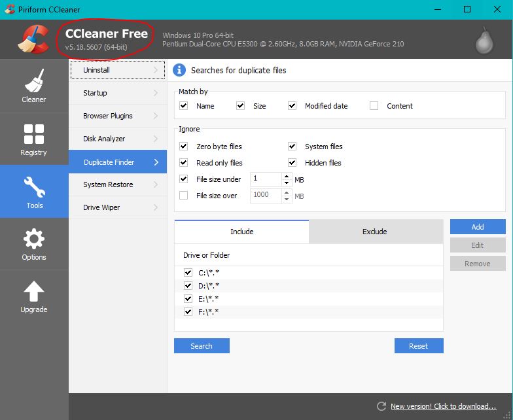513x420 pixels.
Task: Click the Drive or Folder column header
Action: click(309, 255)
